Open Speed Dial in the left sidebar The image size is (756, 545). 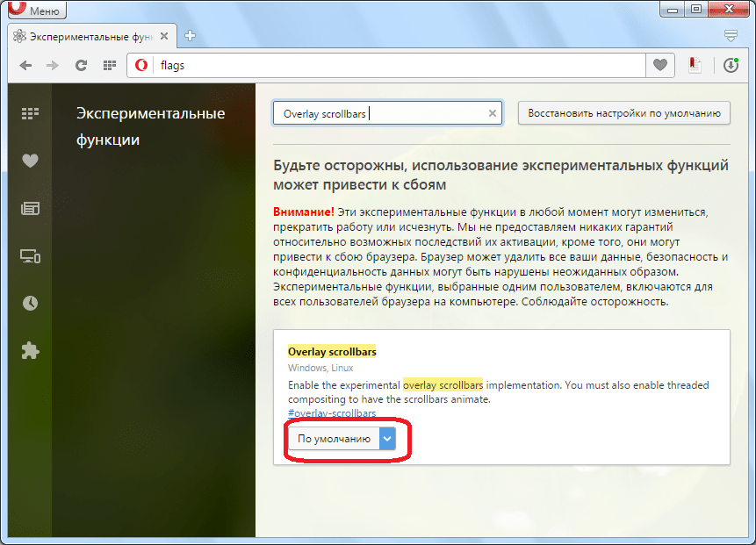[31, 113]
